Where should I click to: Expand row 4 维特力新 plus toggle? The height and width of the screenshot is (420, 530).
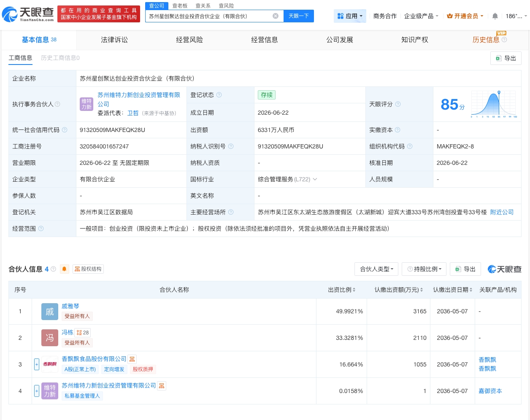coord(37,390)
